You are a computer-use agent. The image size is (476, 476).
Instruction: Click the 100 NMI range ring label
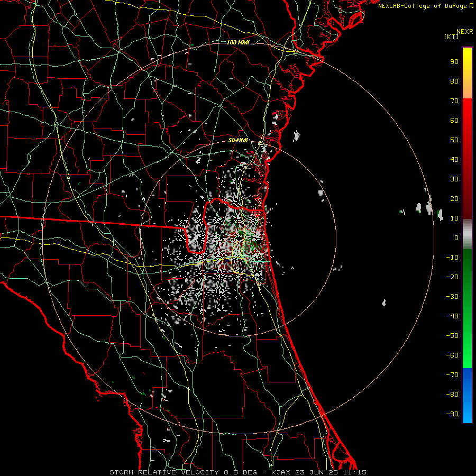238,42
